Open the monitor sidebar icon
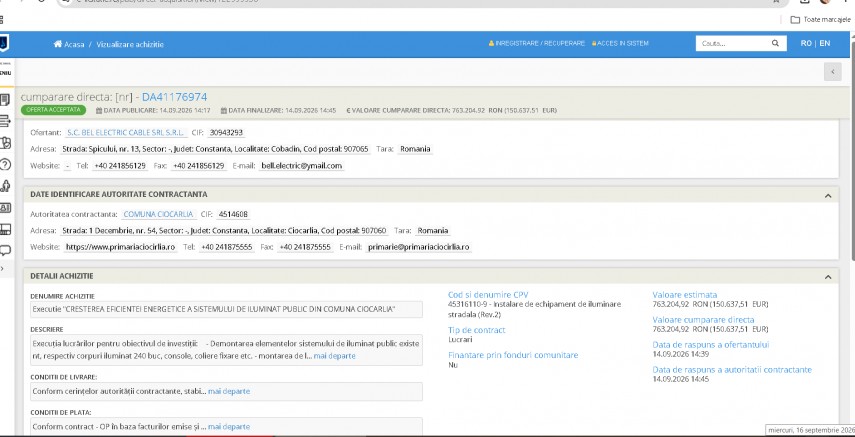The height and width of the screenshot is (437, 855). (x=5, y=229)
